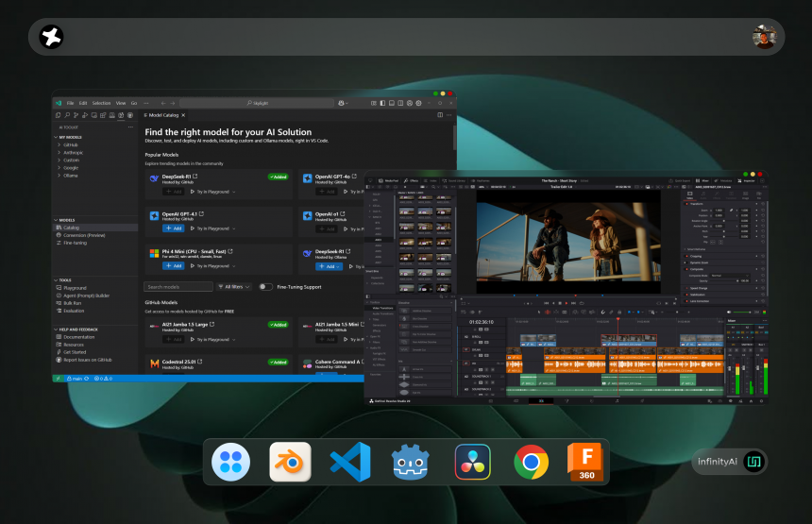The width and height of the screenshot is (812, 524).
Task: Click the navigate back arrow in VS Code
Action: pyautogui.click(x=163, y=103)
